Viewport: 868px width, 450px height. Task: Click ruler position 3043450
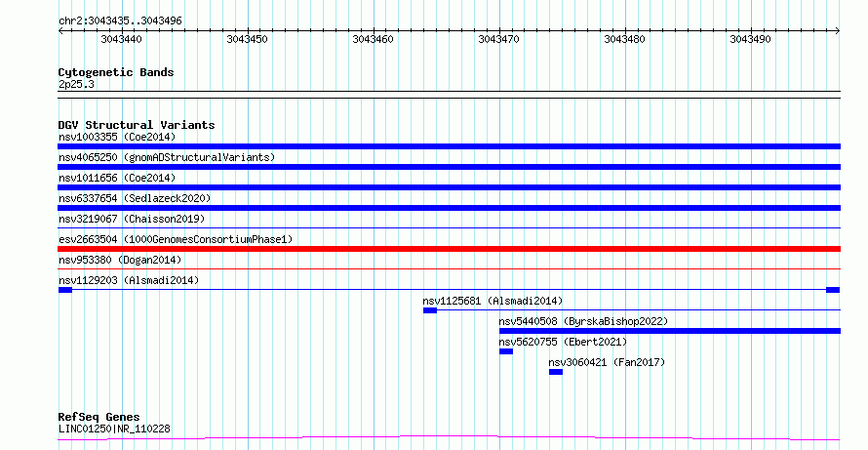coord(247,39)
